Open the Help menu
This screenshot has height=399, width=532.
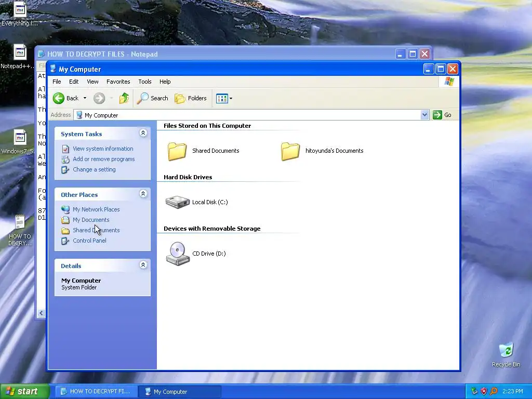[x=165, y=82]
